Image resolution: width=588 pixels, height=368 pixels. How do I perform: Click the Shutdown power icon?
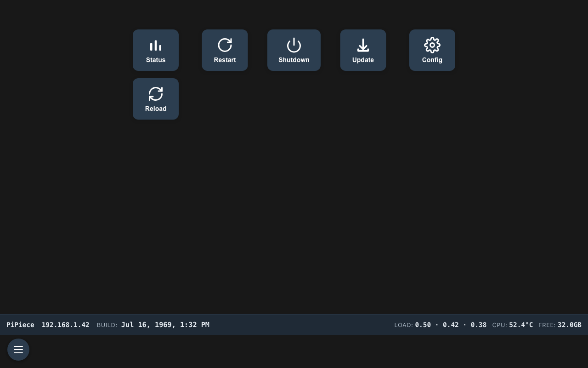294,45
